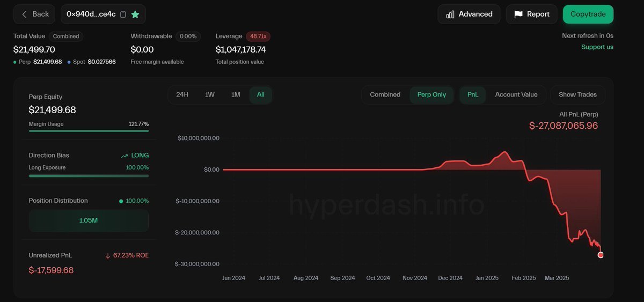Click the 67.23% ROE text

coord(131,256)
